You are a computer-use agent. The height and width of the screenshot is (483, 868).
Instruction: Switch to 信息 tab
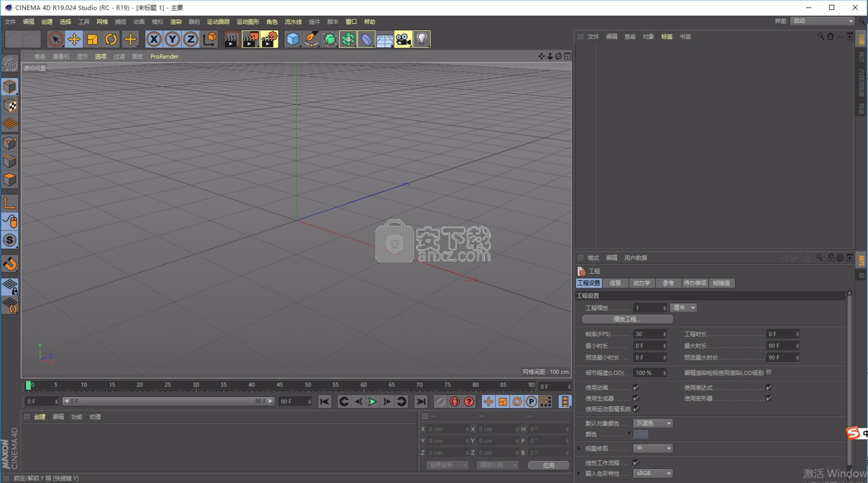(x=615, y=283)
